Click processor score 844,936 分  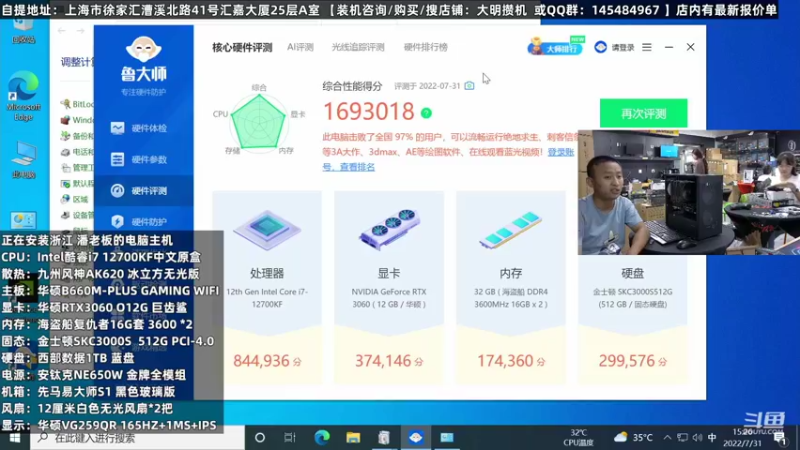pyautogui.click(x=267, y=361)
